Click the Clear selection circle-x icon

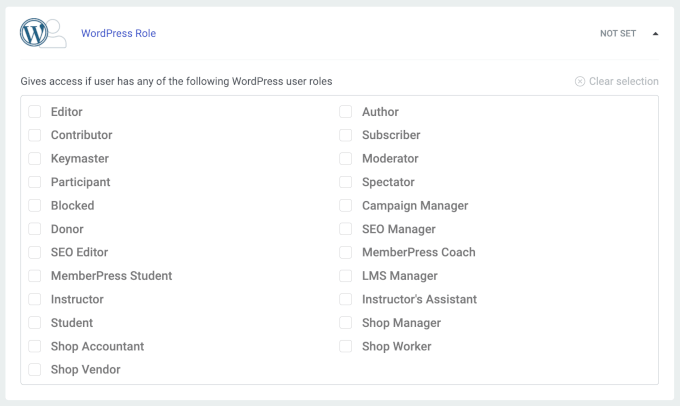click(580, 82)
